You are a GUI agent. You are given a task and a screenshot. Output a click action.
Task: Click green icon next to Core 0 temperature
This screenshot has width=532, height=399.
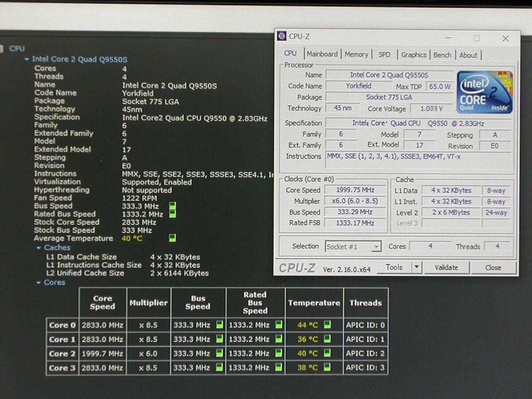(x=327, y=325)
